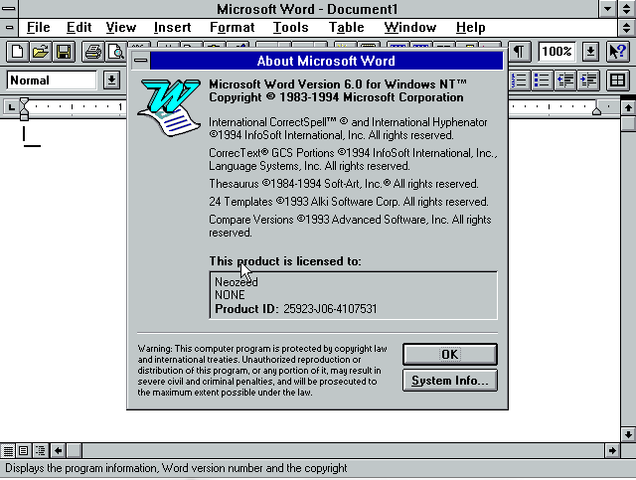This screenshot has width=636, height=480.
Task: Open the Insert menu
Action: coord(172,28)
